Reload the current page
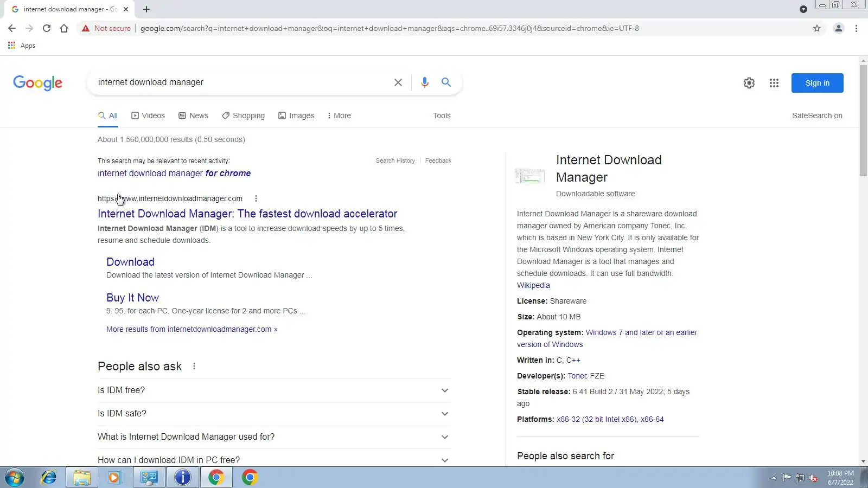 pyautogui.click(x=47, y=28)
